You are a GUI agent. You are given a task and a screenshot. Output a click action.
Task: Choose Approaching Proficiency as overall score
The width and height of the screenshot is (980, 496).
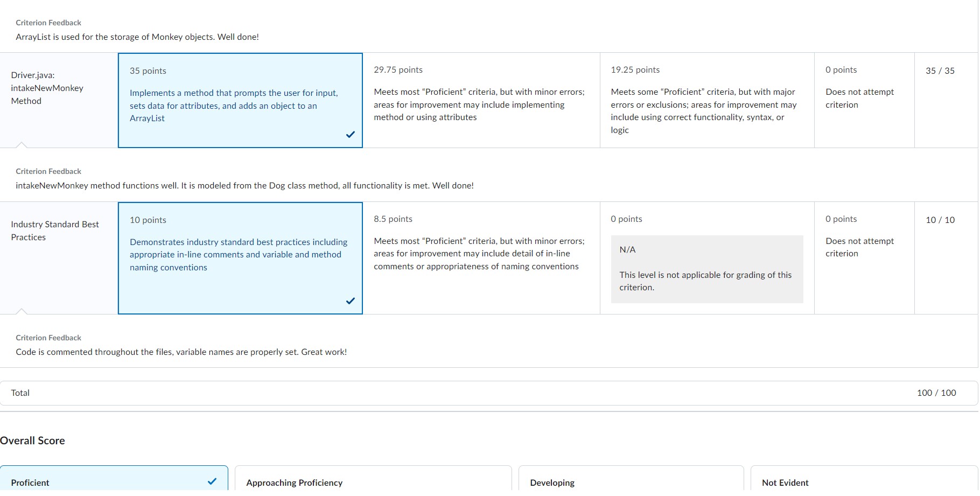point(373,483)
